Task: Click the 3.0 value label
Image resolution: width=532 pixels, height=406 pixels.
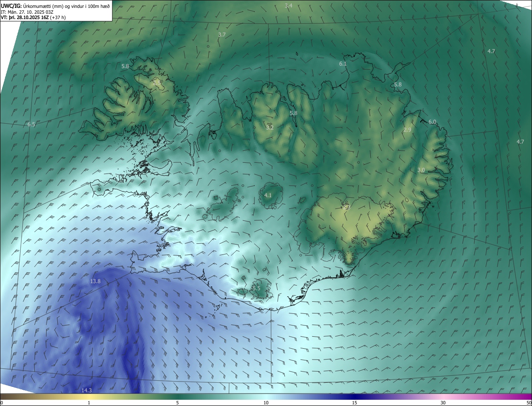Action: pos(421,170)
